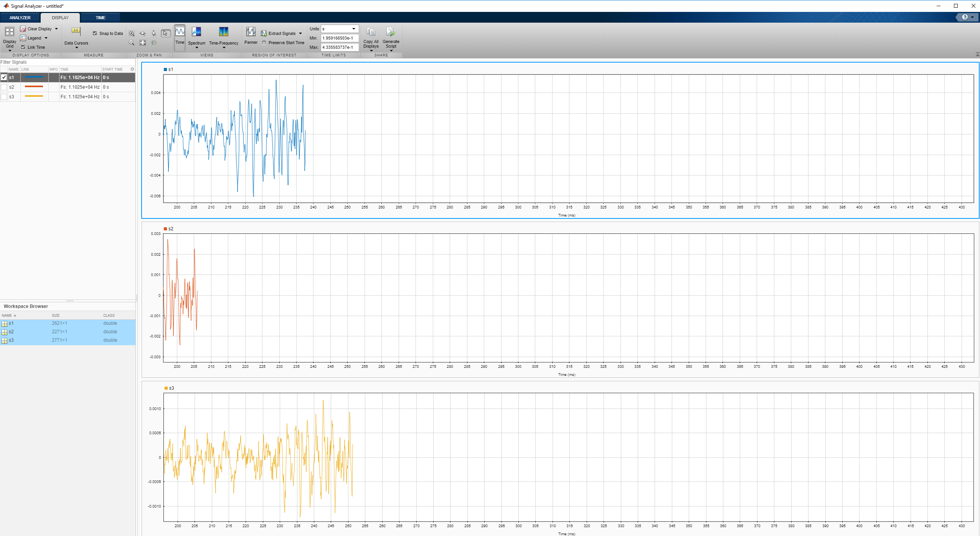Open the Units dropdown
980x536 pixels.
[353, 29]
